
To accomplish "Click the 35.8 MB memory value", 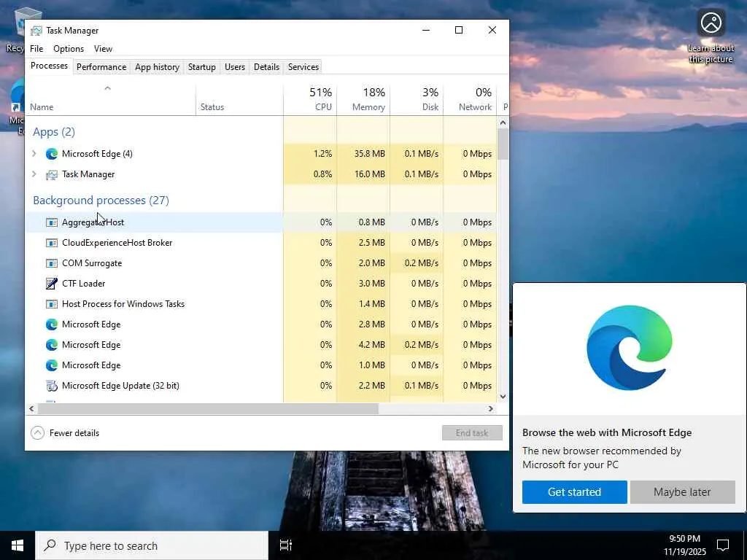I will (x=370, y=154).
